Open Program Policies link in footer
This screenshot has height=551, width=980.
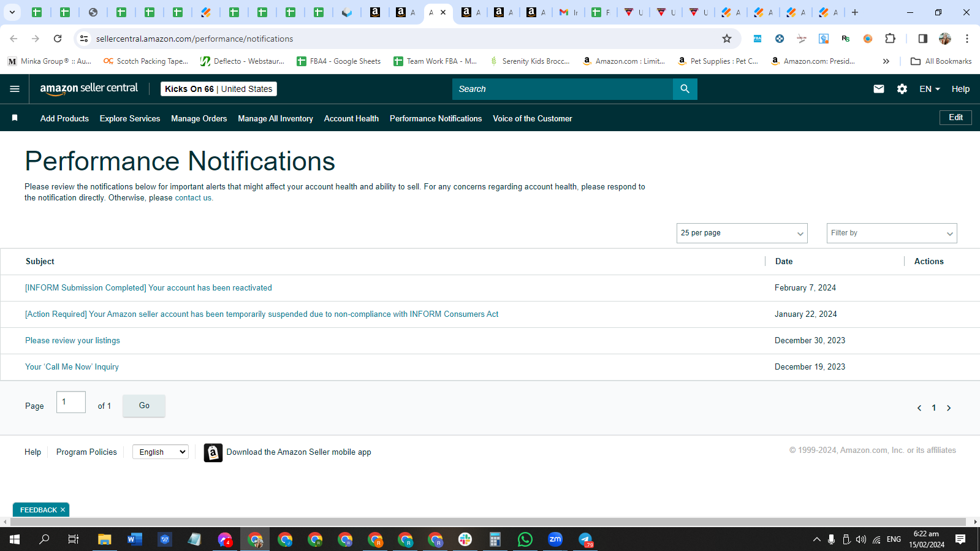[86, 452]
